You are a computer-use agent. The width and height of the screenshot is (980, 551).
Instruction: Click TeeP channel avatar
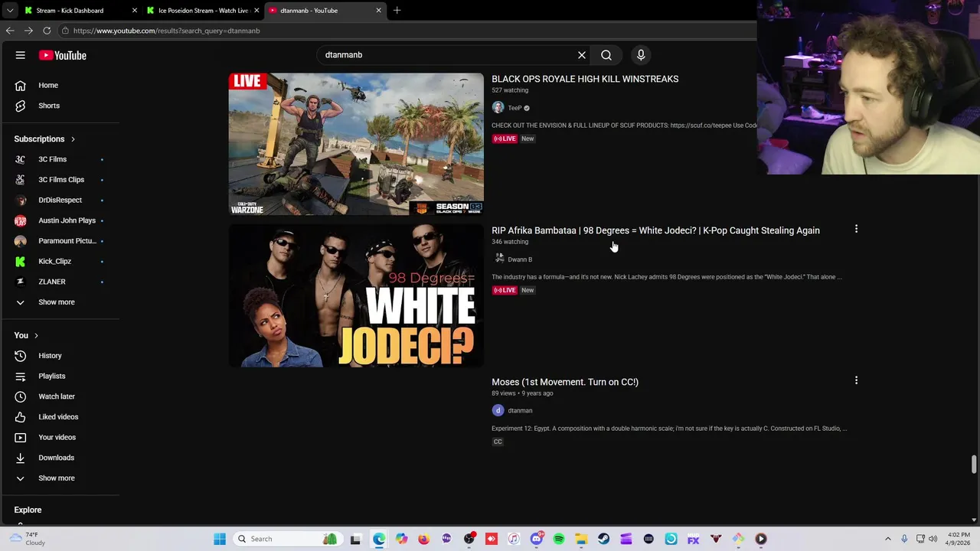coord(498,108)
